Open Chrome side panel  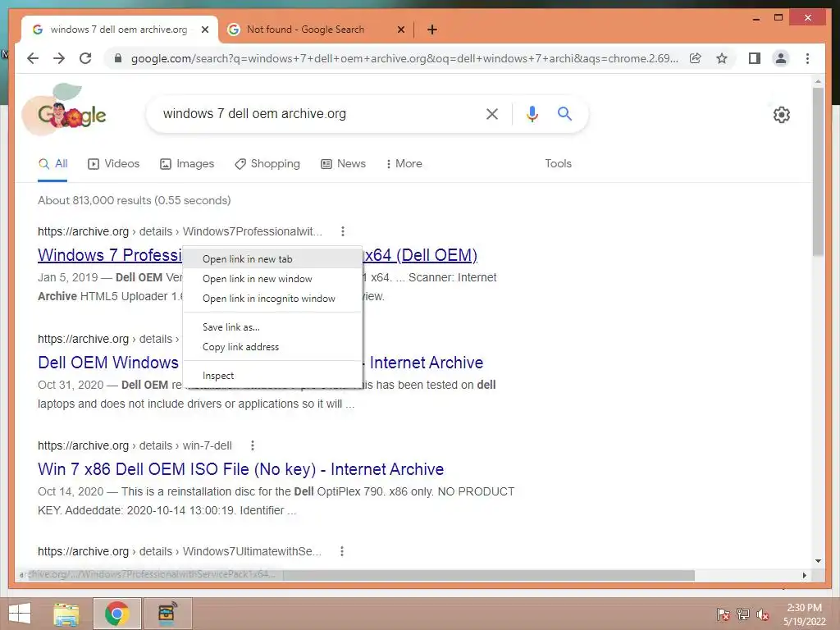pos(755,58)
